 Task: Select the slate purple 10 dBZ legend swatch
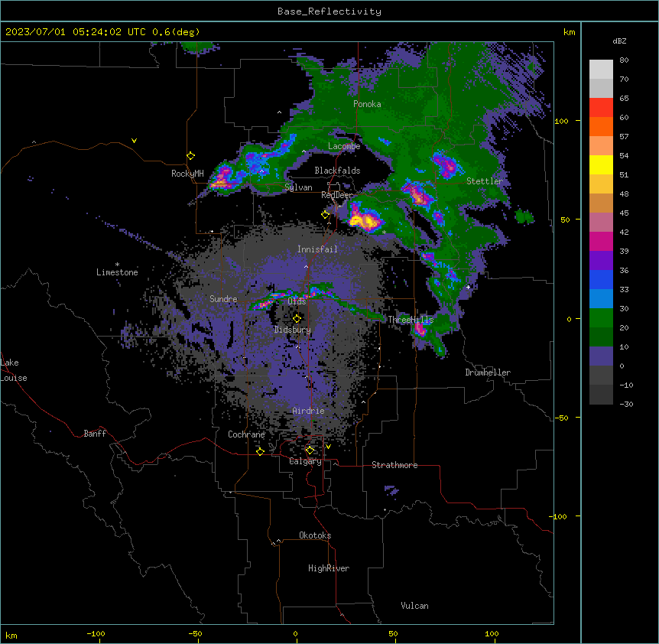[601, 356]
